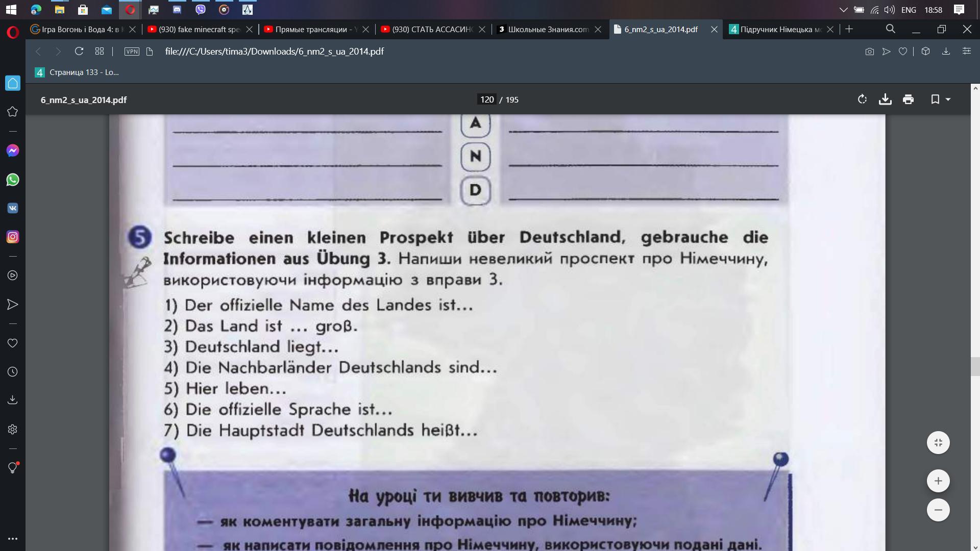Image resolution: width=980 pixels, height=551 pixels.
Task: Rotate the PDF page clockwise
Action: (x=862, y=99)
